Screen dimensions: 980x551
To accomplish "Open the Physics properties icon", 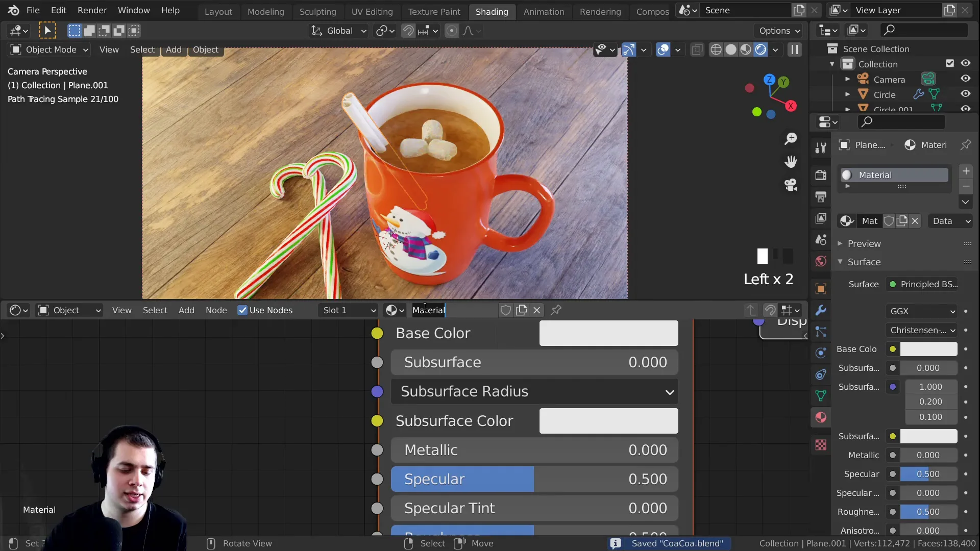I will [821, 353].
